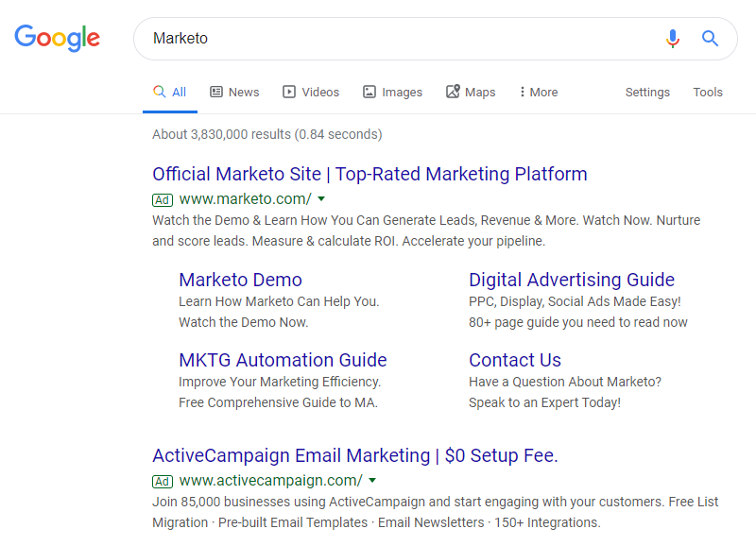Switch to the Images tab

(392, 92)
